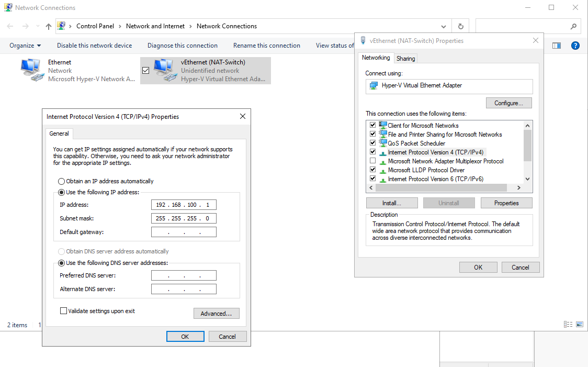Click the items list scroll up arrow
Image resolution: width=588 pixels, height=367 pixels.
[x=528, y=126]
